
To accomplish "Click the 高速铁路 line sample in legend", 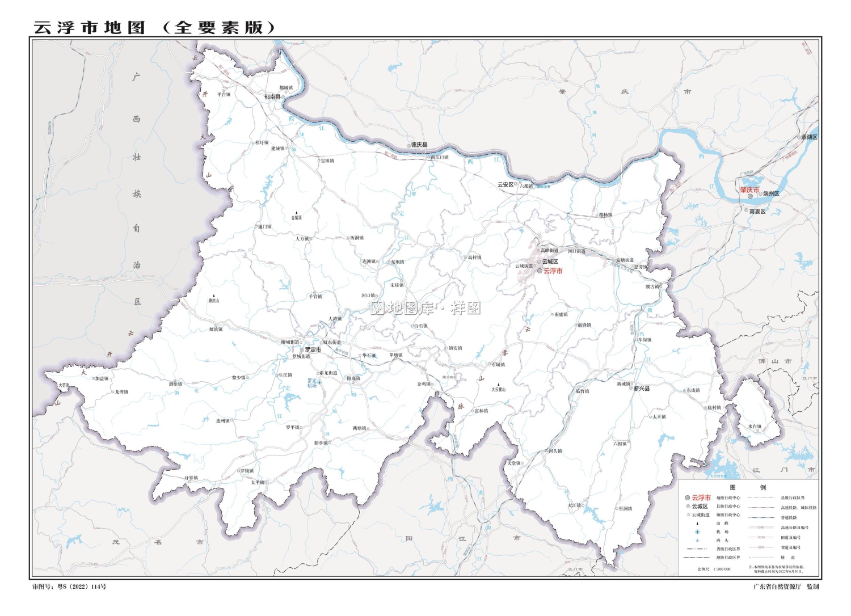I will tap(761, 507).
